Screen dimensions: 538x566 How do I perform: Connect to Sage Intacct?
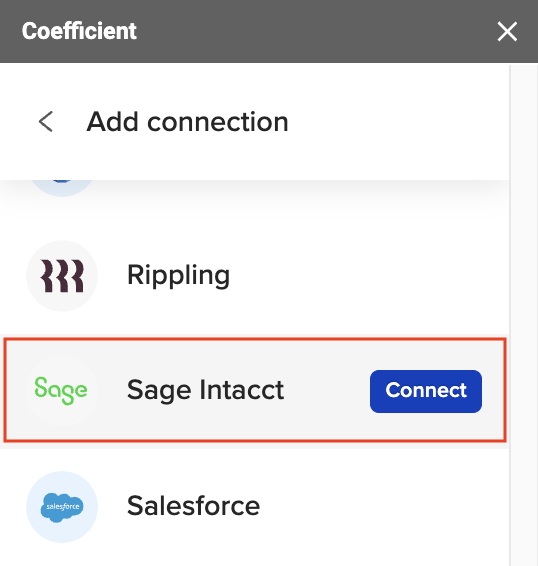coord(426,391)
